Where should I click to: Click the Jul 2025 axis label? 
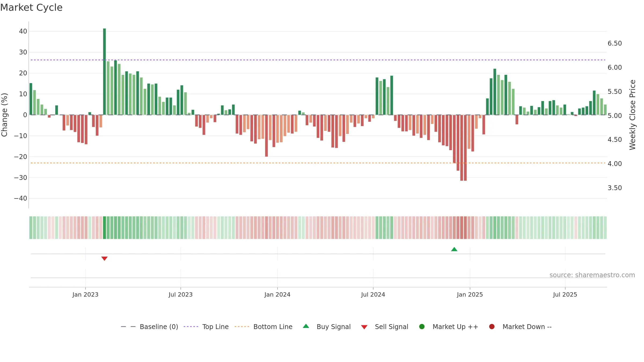click(x=565, y=295)
